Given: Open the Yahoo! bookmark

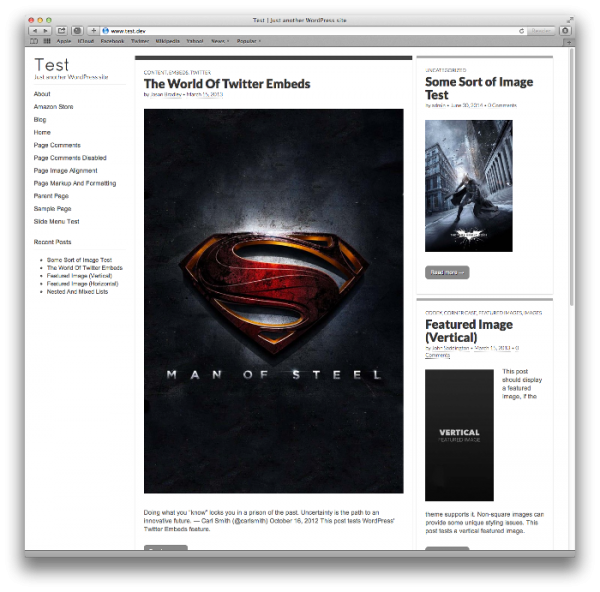Looking at the screenshot, I should click(195, 41).
